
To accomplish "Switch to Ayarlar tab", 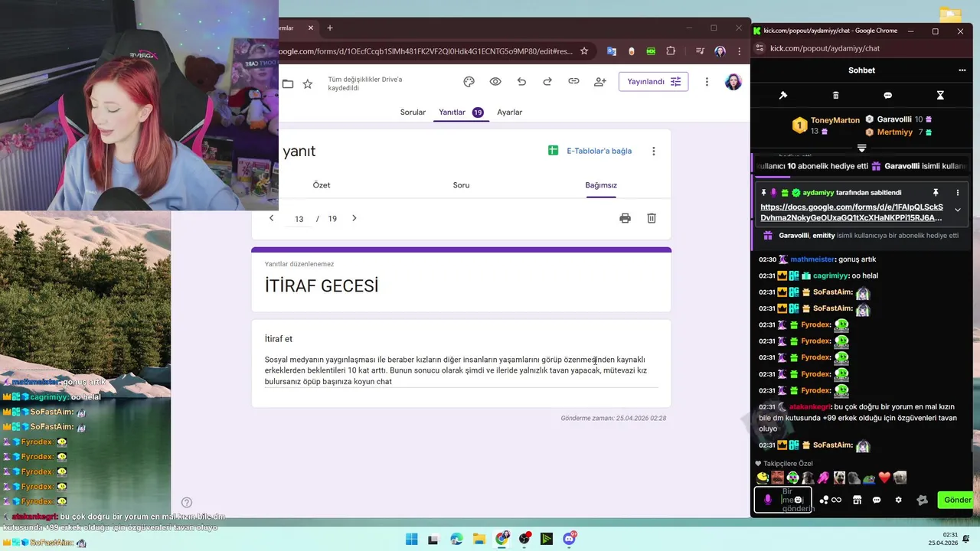I will point(509,112).
